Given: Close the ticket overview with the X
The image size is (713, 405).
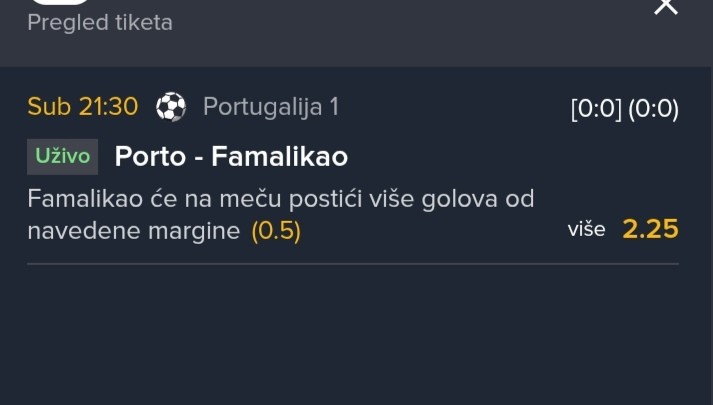Looking at the screenshot, I should 666,6.
